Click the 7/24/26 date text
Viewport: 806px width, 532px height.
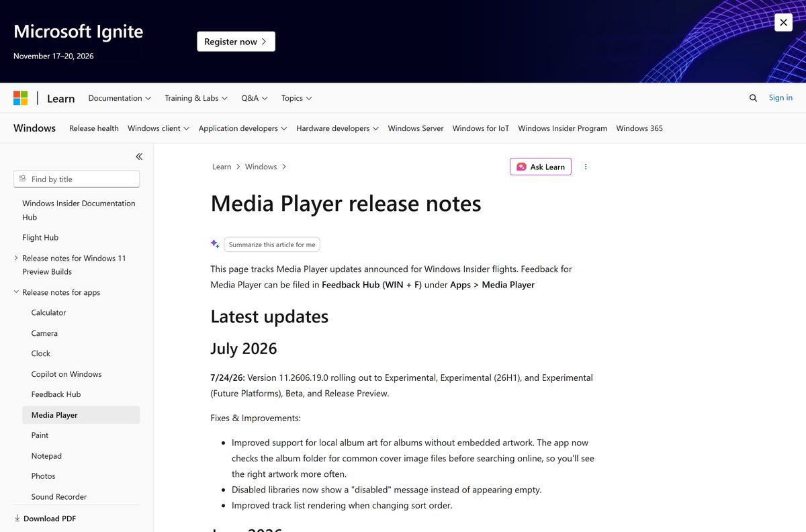click(228, 378)
